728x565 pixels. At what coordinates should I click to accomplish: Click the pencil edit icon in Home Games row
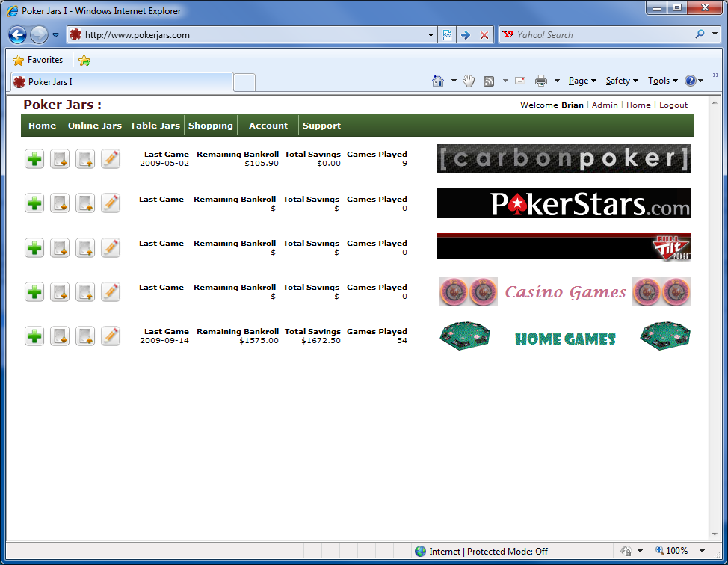point(111,336)
